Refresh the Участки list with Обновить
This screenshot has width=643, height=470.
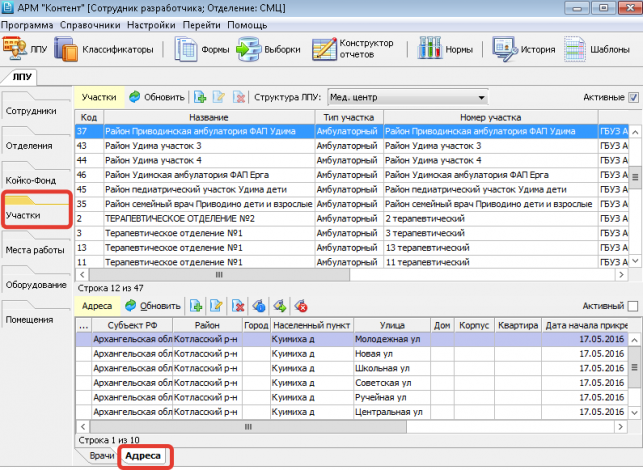[157, 97]
